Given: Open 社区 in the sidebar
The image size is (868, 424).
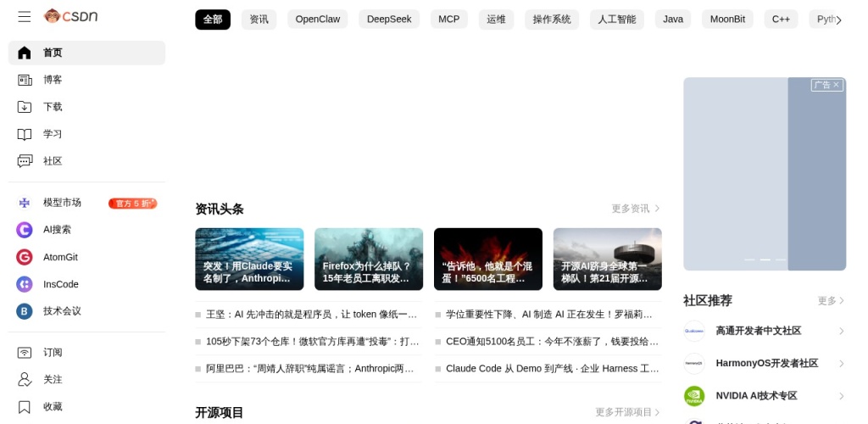Looking at the screenshot, I should tap(86, 161).
